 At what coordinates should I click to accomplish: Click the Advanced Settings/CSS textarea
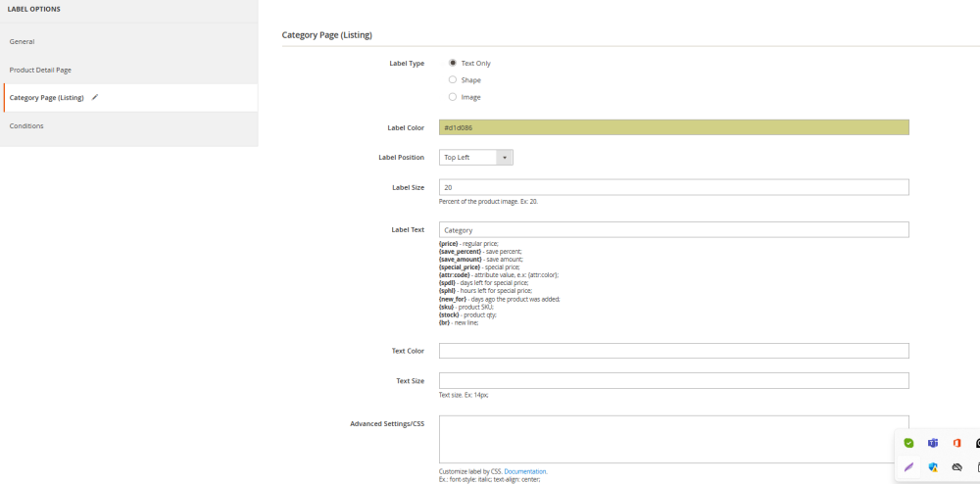coord(674,439)
